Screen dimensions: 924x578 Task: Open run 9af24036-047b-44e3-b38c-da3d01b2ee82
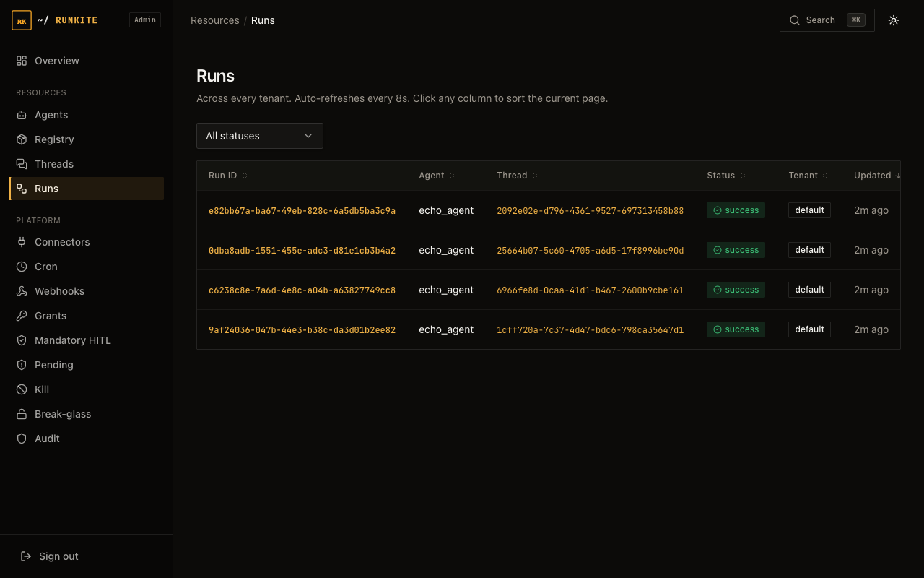tap(302, 330)
